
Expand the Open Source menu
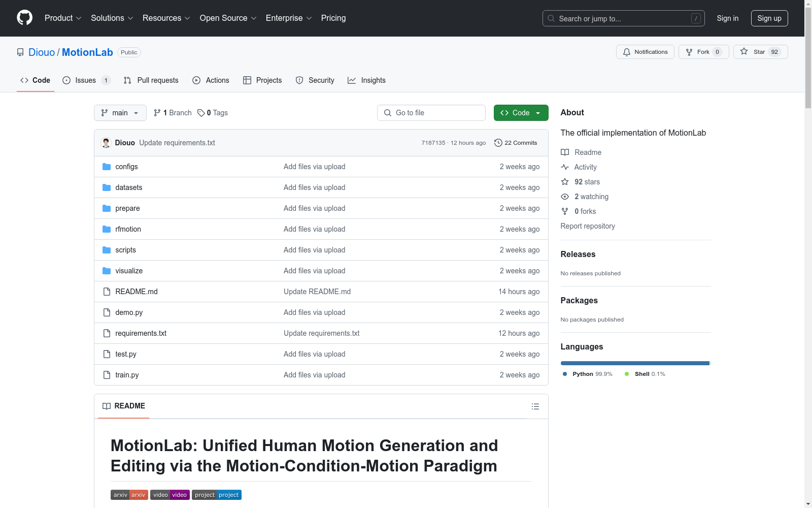click(x=228, y=18)
